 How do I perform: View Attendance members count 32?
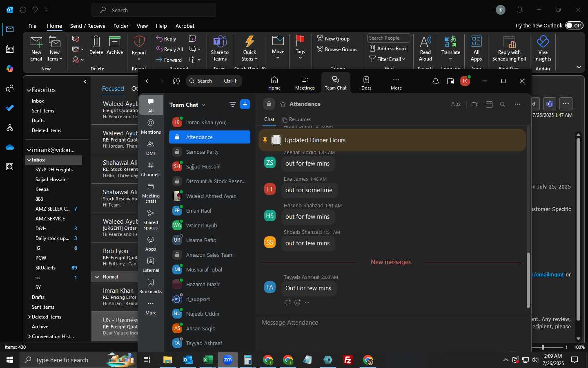(x=456, y=104)
